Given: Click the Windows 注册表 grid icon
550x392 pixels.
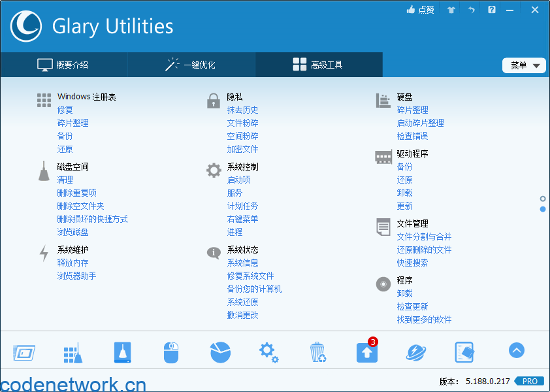Looking at the screenshot, I should coord(44,101).
